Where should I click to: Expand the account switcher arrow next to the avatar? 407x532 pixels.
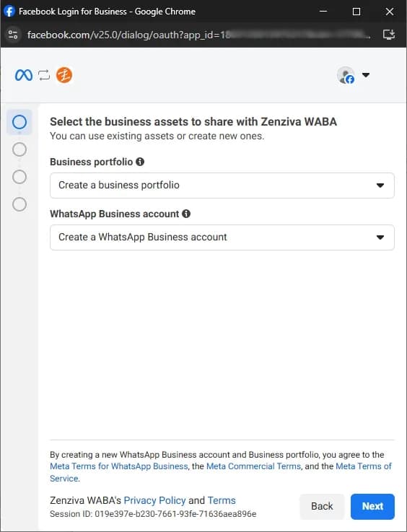click(366, 74)
